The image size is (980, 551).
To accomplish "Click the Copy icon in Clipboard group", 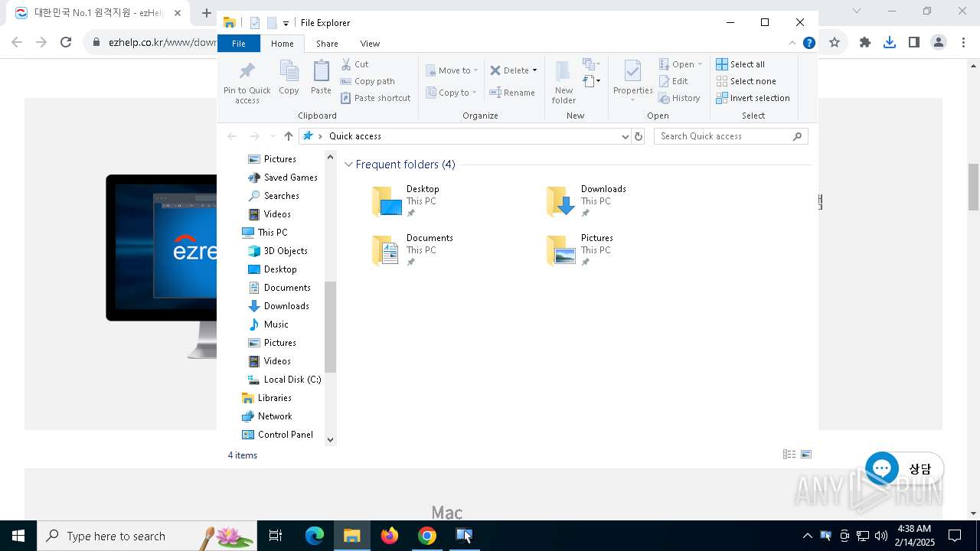I will click(289, 78).
